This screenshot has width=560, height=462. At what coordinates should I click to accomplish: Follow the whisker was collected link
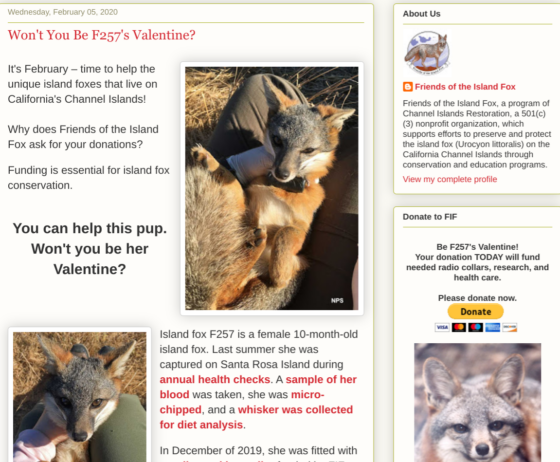point(295,410)
